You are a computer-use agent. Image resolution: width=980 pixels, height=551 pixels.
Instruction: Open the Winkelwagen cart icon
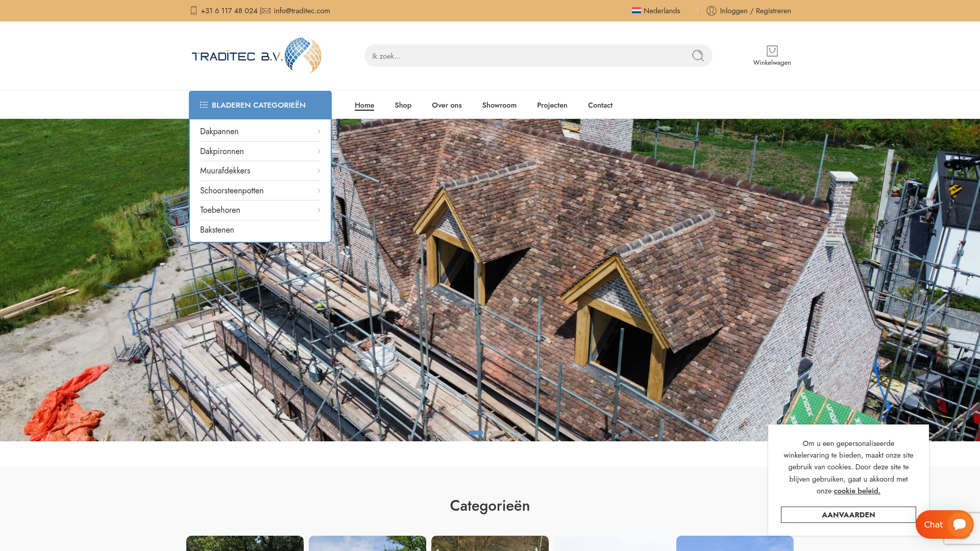pos(772,51)
